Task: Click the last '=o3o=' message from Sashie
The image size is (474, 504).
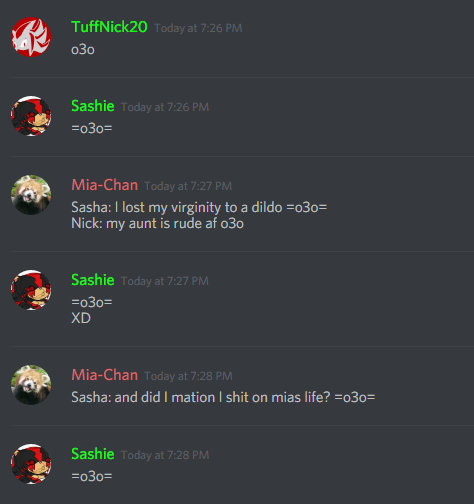Action: [x=92, y=476]
